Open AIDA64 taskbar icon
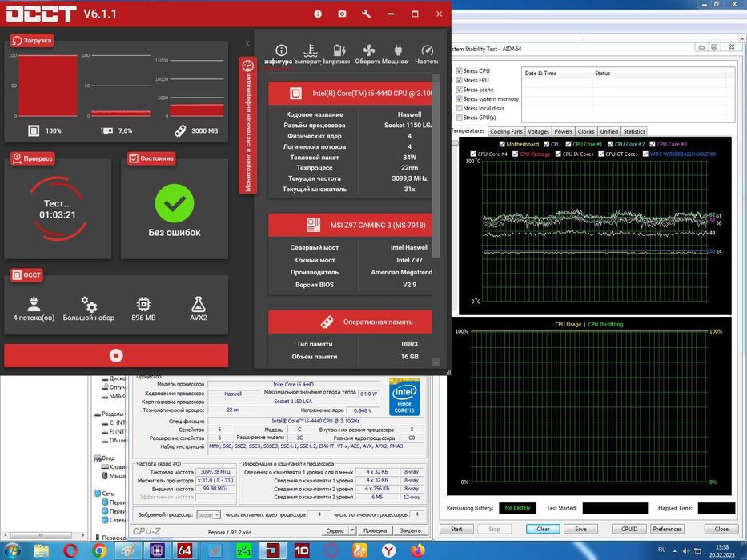 [x=184, y=551]
